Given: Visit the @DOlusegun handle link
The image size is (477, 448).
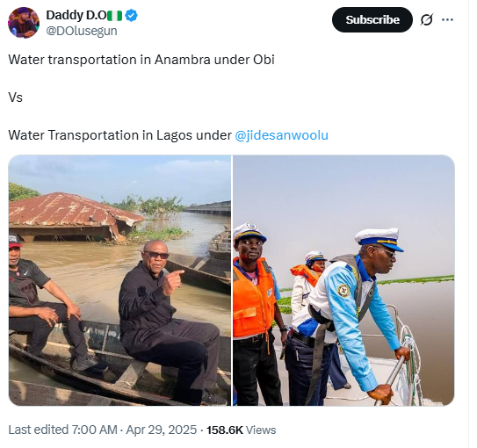Looking at the screenshot, I should point(82,31).
